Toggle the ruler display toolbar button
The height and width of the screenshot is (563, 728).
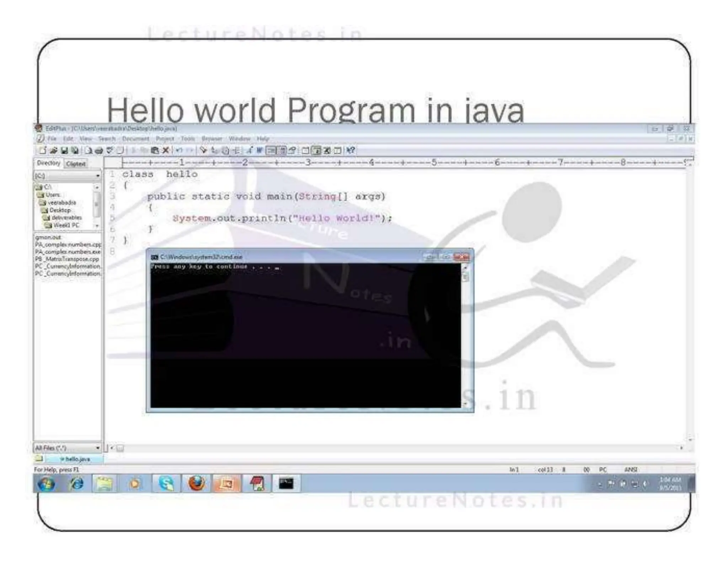click(271, 150)
